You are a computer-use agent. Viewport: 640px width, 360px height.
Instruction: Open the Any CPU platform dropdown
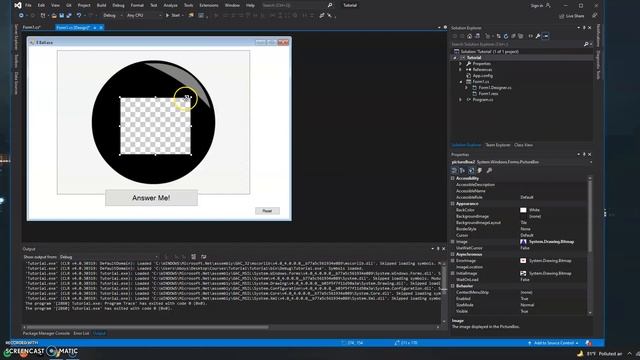144,16
